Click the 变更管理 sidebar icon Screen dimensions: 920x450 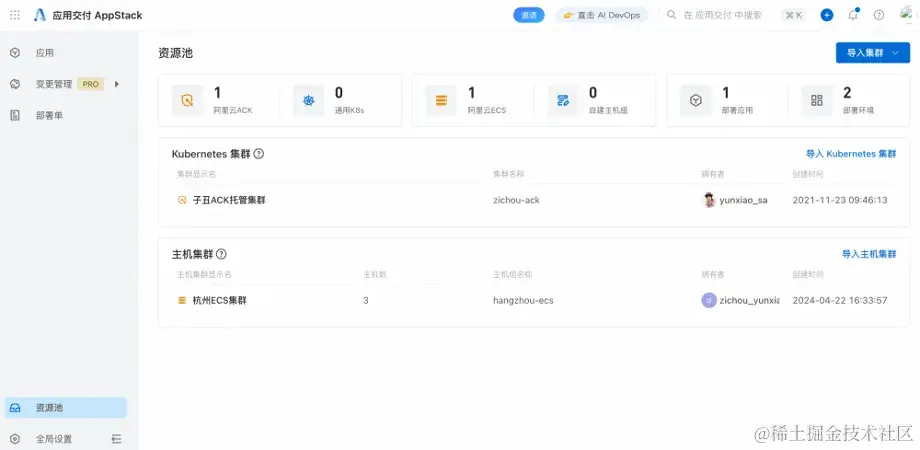[x=15, y=84]
